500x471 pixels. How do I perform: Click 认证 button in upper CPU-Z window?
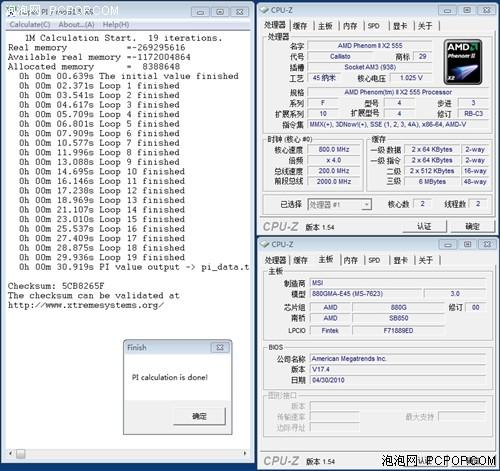tap(424, 226)
